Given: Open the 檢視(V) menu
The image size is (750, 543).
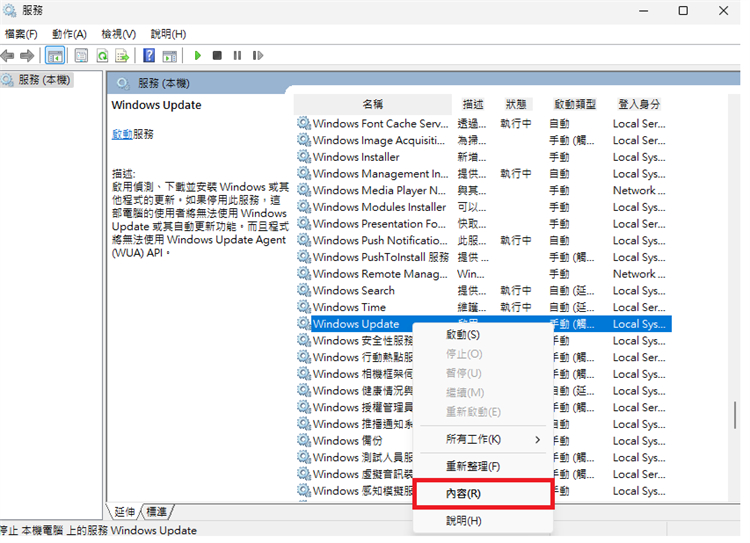Looking at the screenshot, I should click(x=119, y=34).
